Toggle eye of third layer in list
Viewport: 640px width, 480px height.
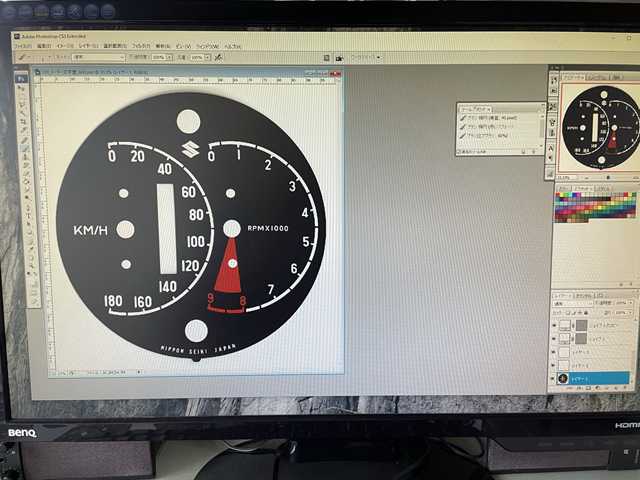point(554,352)
